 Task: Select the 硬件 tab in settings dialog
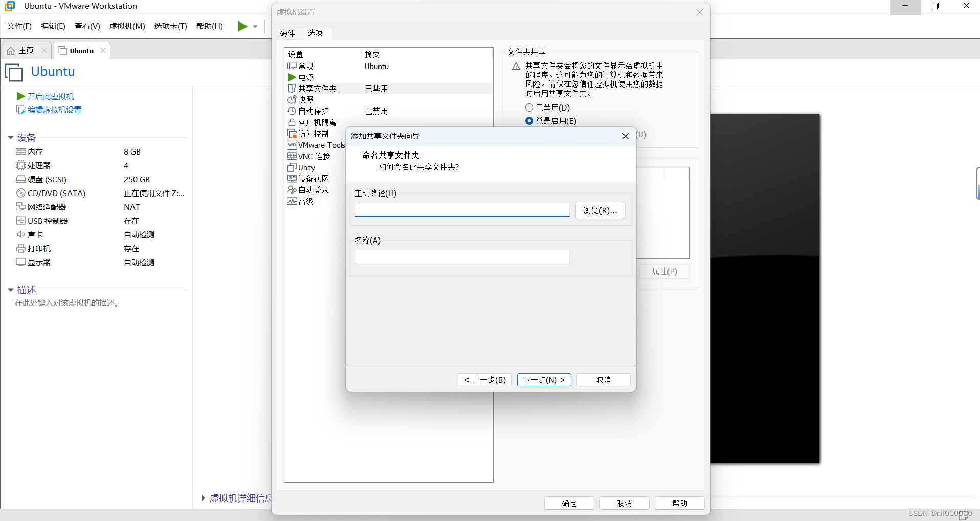(x=287, y=34)
